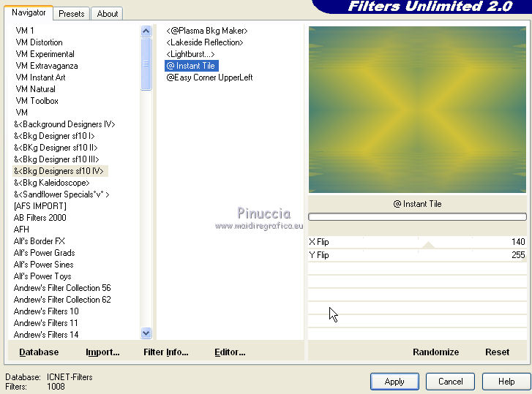Screen dimensions: 532x394
Task: Click the category list scroll up arrow
Action: click(x=146, y=31)
